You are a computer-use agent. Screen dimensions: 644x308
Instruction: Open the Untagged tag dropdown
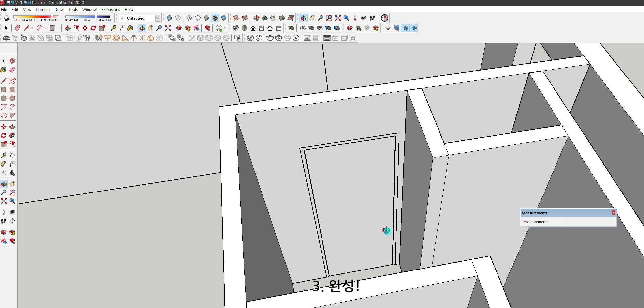click(158, 18)
